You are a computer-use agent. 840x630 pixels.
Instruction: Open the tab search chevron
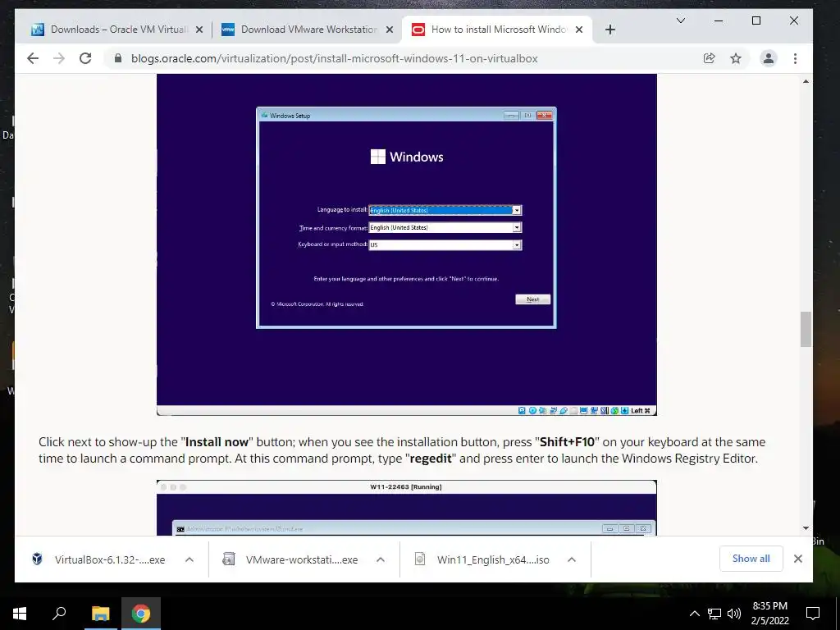pos(680,21)
